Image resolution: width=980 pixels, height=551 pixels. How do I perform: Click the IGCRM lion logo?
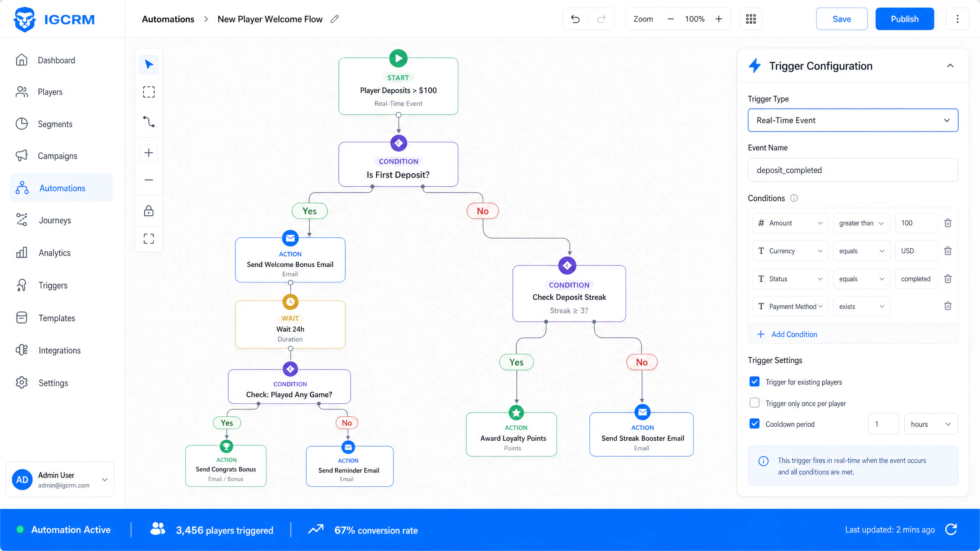tap(24, 19)
